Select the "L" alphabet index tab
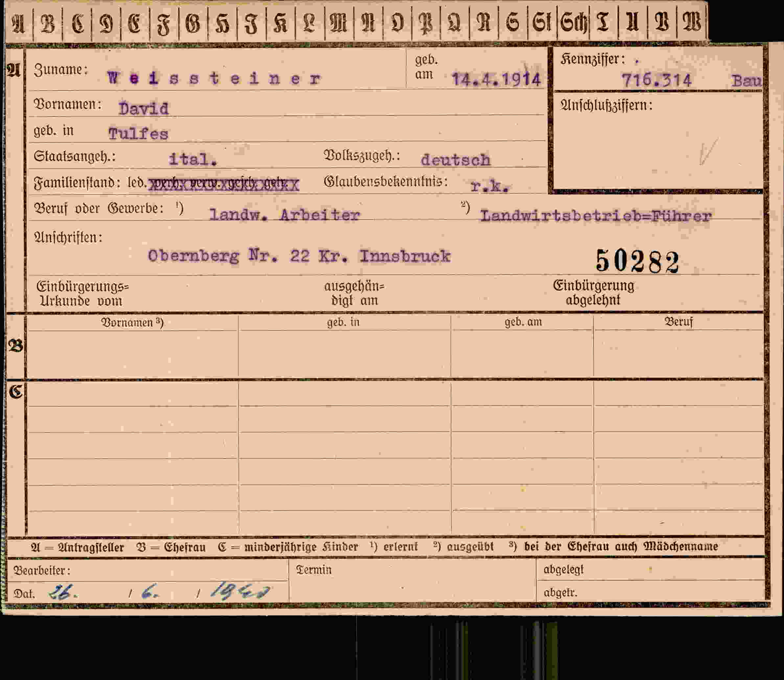Image resolution: width=784 pixels, height=680 pixels. [310, 23]
